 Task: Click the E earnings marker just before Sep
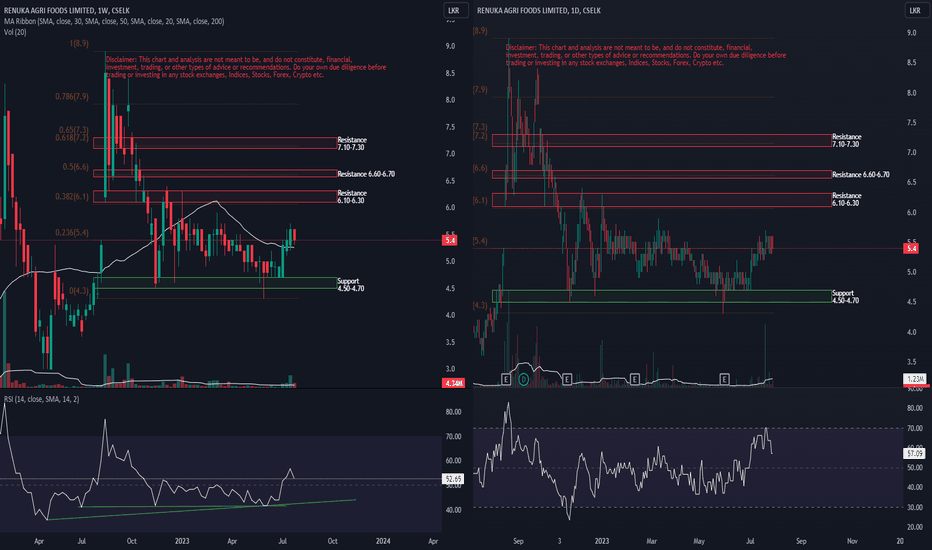tap(506, 379)
